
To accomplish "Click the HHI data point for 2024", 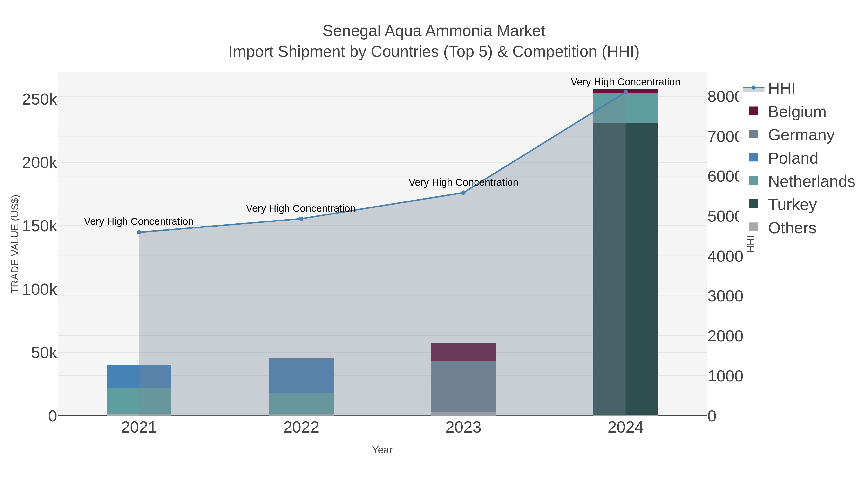I will pos(625,92).
